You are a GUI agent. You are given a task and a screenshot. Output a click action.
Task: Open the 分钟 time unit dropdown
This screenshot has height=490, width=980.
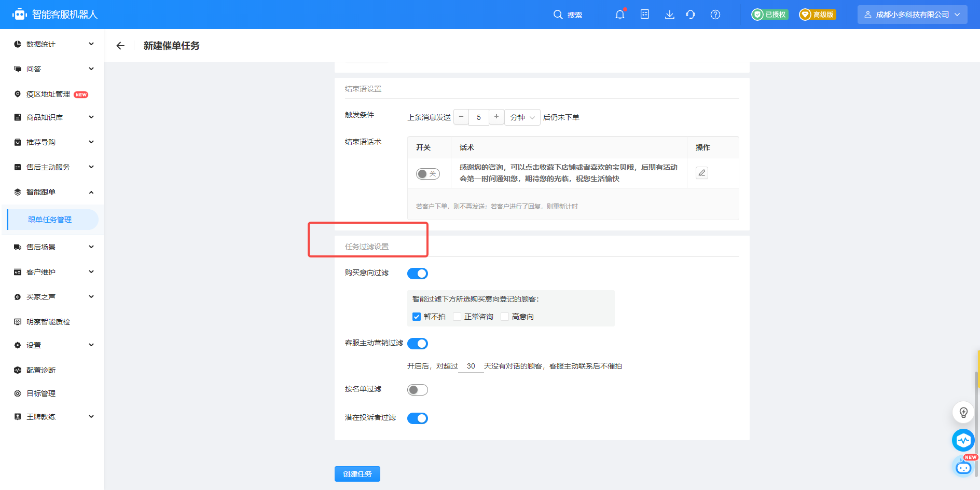522,117
